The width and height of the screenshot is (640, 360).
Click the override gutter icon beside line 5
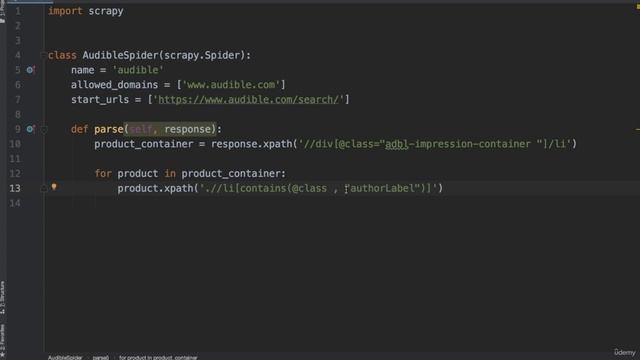(x=30, y=70)
